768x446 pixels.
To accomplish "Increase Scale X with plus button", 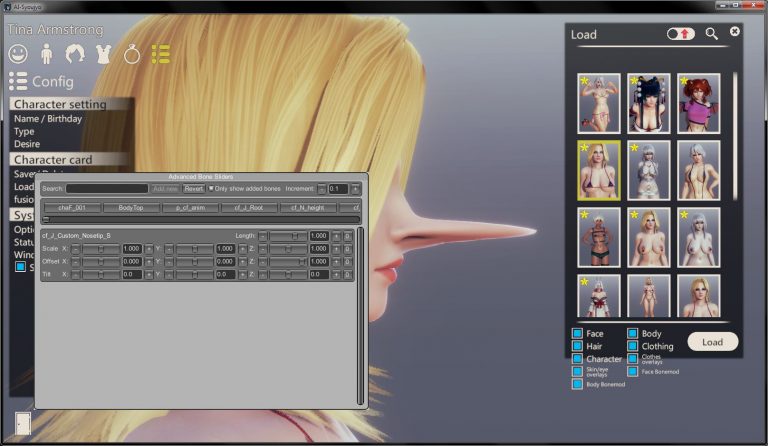I will click(x=149, y=249).
